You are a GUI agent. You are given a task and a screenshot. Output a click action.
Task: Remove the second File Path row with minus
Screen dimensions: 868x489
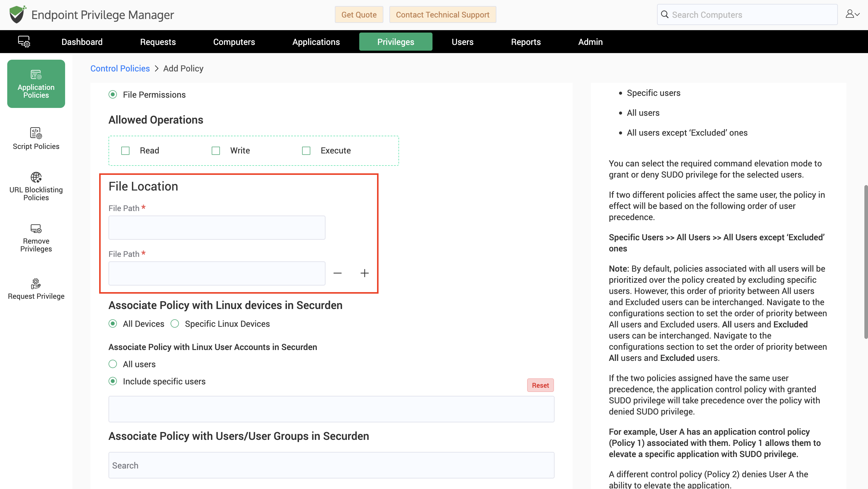[338, 273]
